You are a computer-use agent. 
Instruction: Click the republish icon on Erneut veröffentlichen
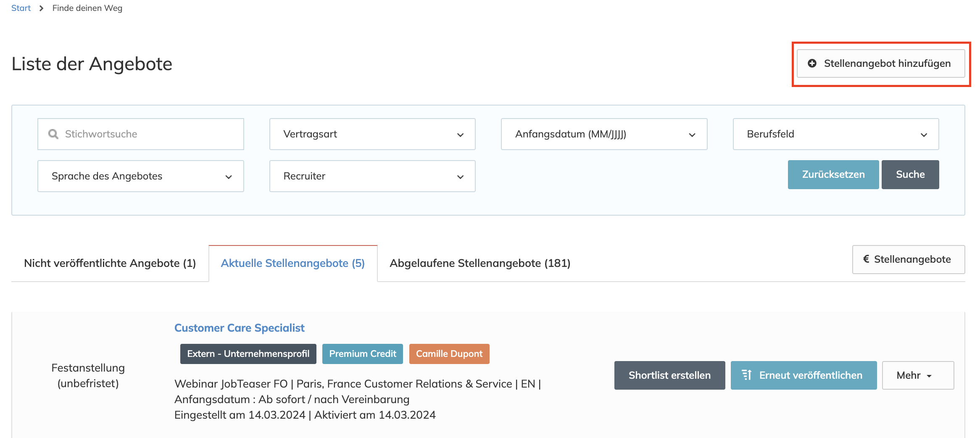tap(747, 375)
